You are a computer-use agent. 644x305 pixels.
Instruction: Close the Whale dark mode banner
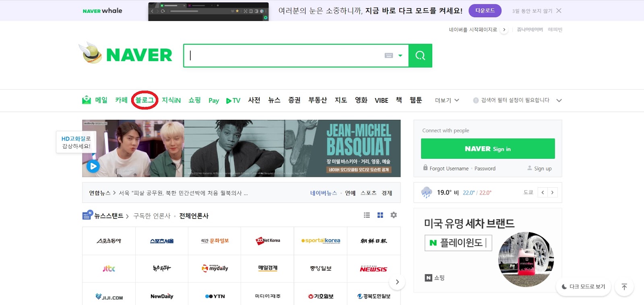point(559,10)
